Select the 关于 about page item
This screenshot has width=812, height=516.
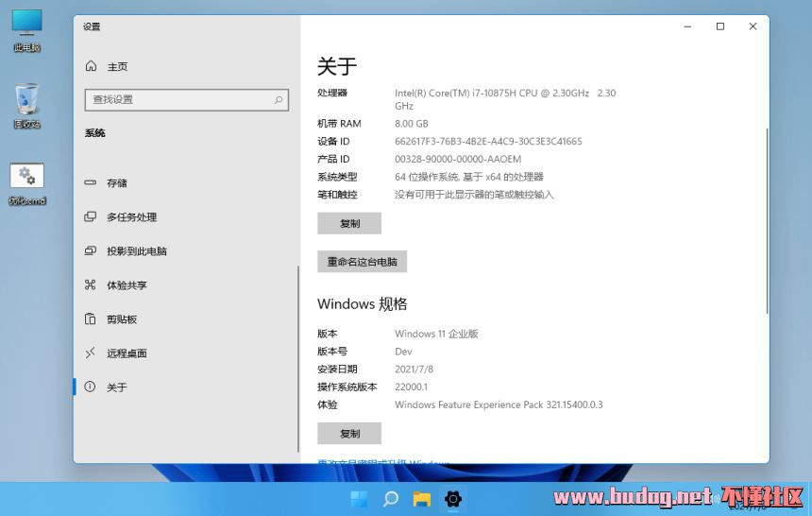(x=116, y=387)
